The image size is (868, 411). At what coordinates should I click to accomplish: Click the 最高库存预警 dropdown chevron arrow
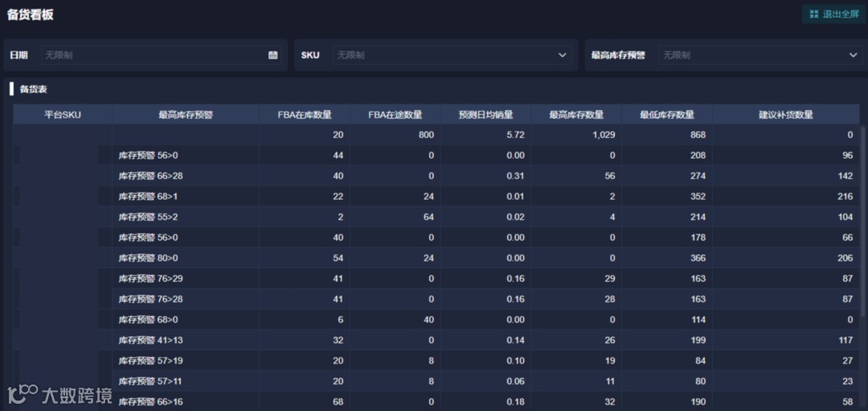(853, 55)
